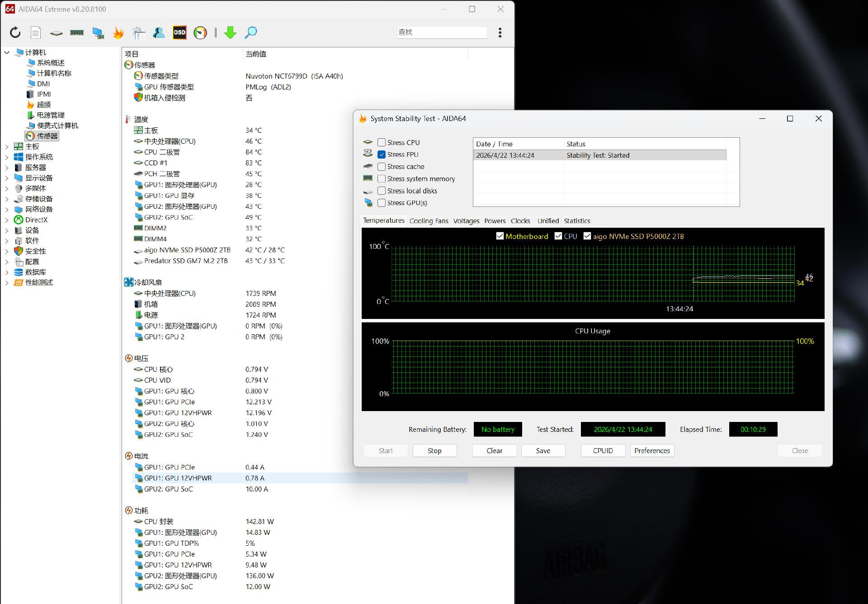
Task: Click the Refresh icon in the toolbar
Action: coord(15,32)
